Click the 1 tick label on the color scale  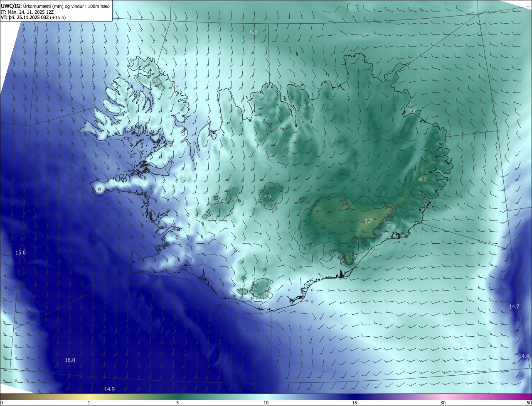[x=89, y=403]
